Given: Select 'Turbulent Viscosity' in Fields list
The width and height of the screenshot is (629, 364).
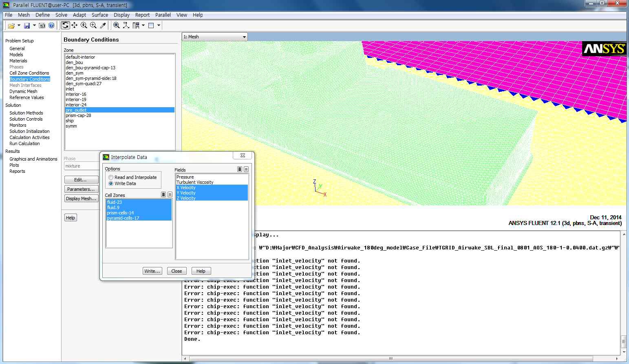Looking at the screenshot, I should [x=212, y=182].
